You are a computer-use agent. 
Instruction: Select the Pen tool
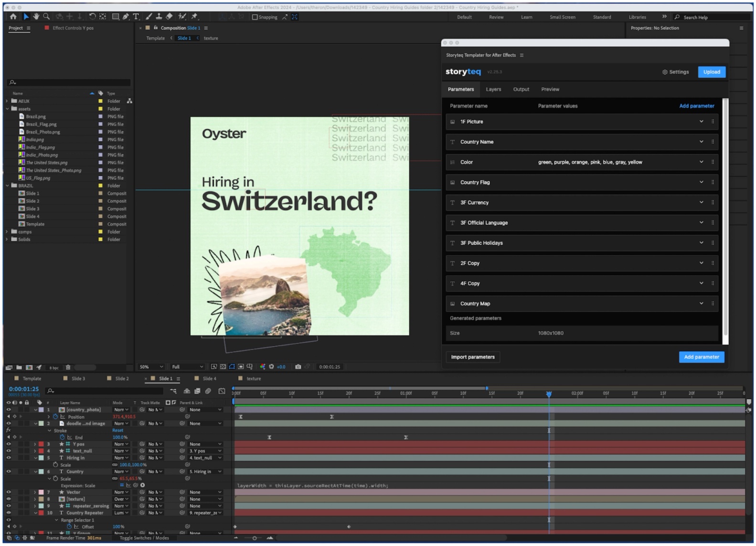coord(126,17)
